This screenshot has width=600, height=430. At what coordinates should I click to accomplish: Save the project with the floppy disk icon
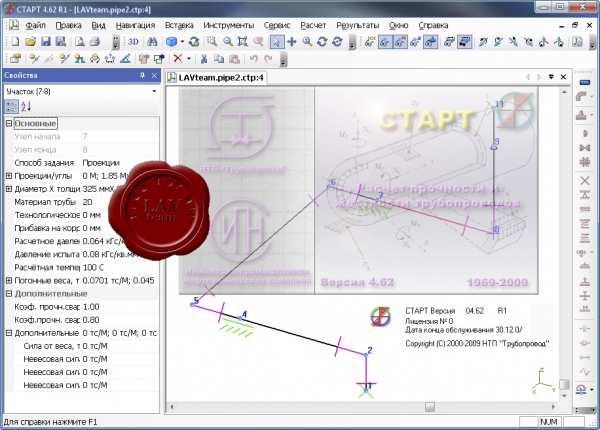click(x=46, y=41)
